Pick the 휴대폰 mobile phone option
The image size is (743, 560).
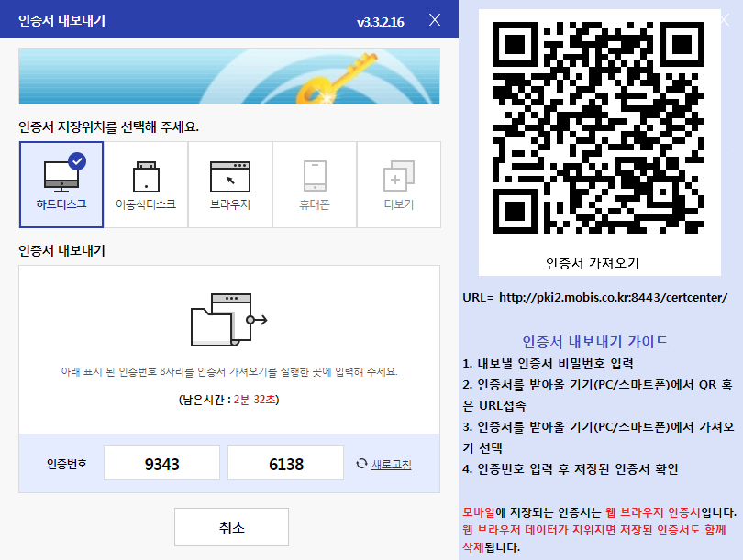pyautogui.click(x=314, y=184)
